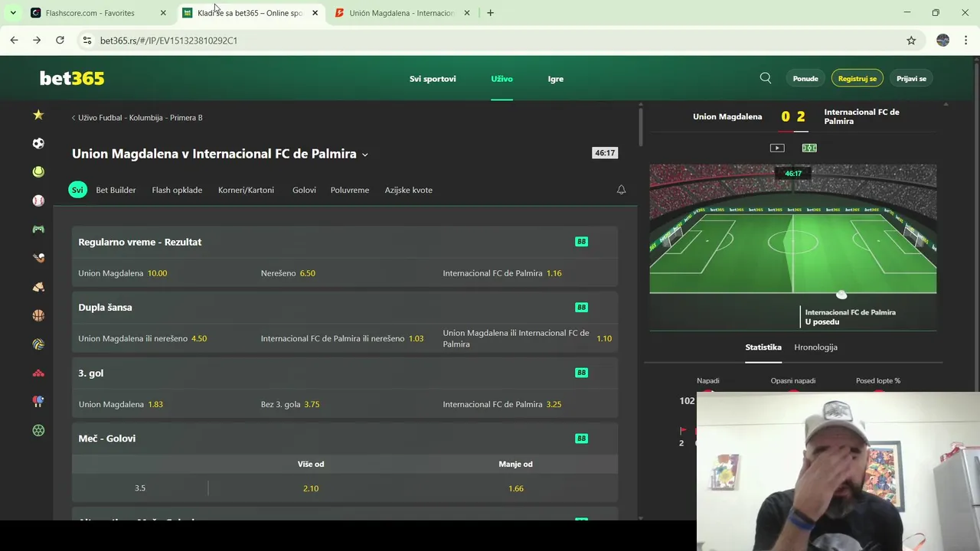
Task: View site information icon in address bar
Action: pos(87,41)
